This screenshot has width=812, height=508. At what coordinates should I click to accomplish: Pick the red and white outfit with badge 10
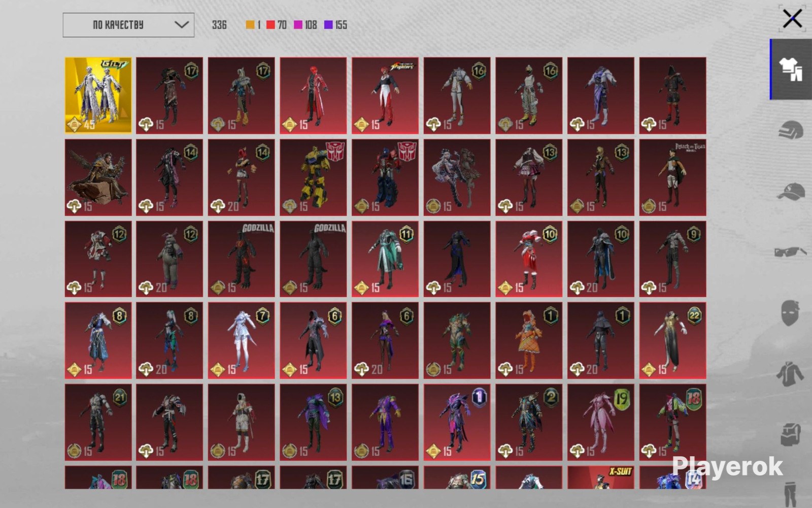click(529, 259)
